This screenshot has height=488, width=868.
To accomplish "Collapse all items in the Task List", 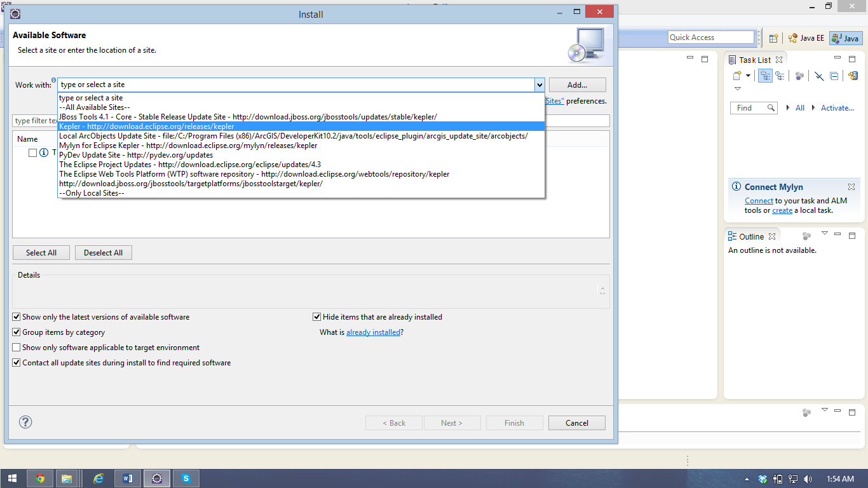I will tap(834, 76).
